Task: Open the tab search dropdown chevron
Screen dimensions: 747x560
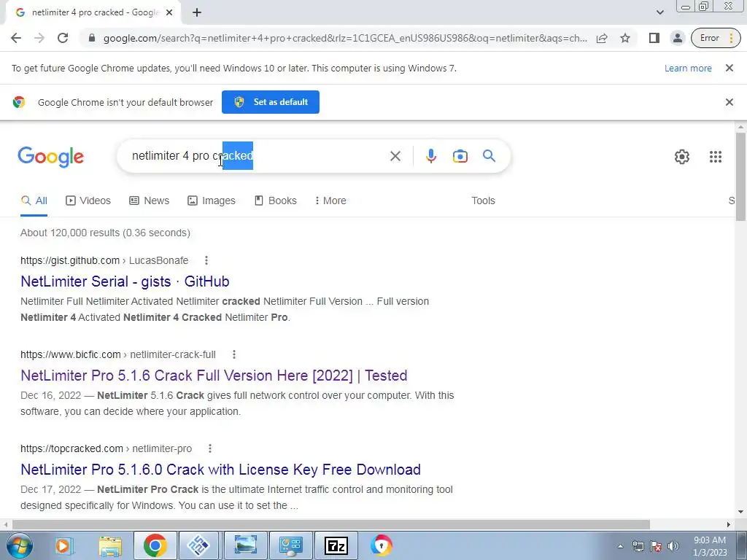Action: tap(659, 13)
